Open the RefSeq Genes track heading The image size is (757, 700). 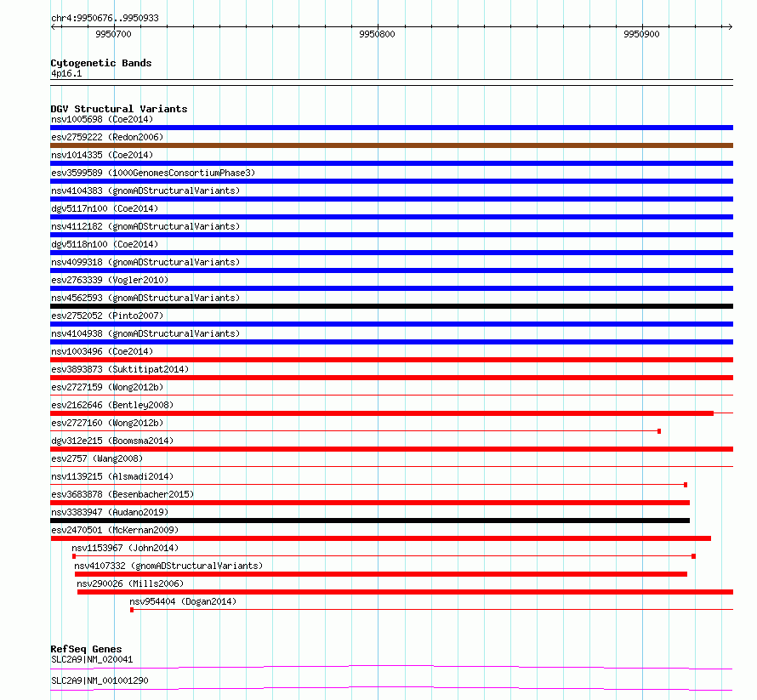pyautogui.click(x=86, y=649)
